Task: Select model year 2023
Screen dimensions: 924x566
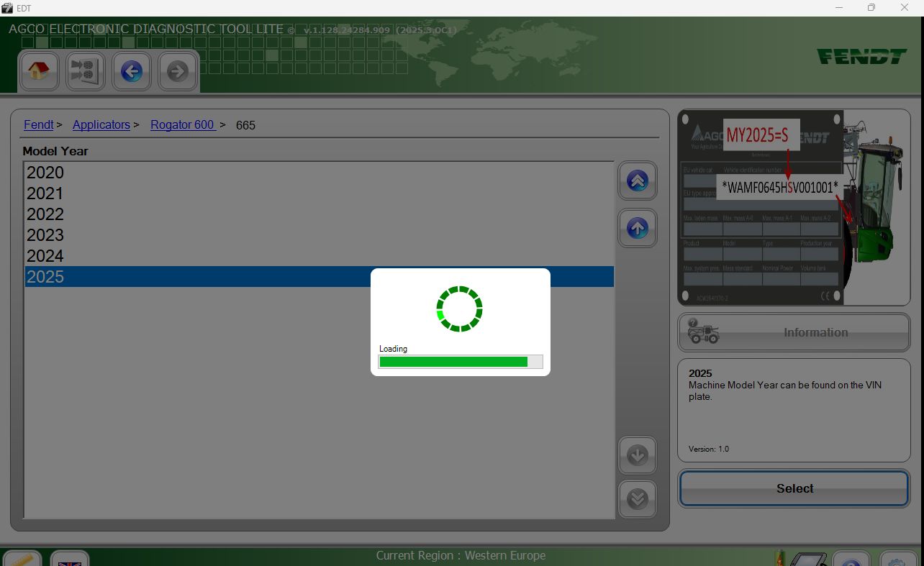Action: tap(320, 235)
